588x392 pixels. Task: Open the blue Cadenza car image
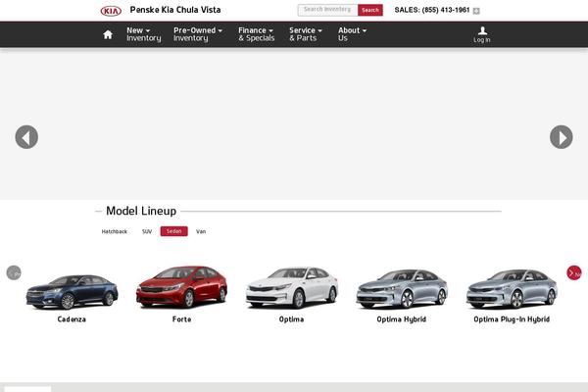point(72,291)
